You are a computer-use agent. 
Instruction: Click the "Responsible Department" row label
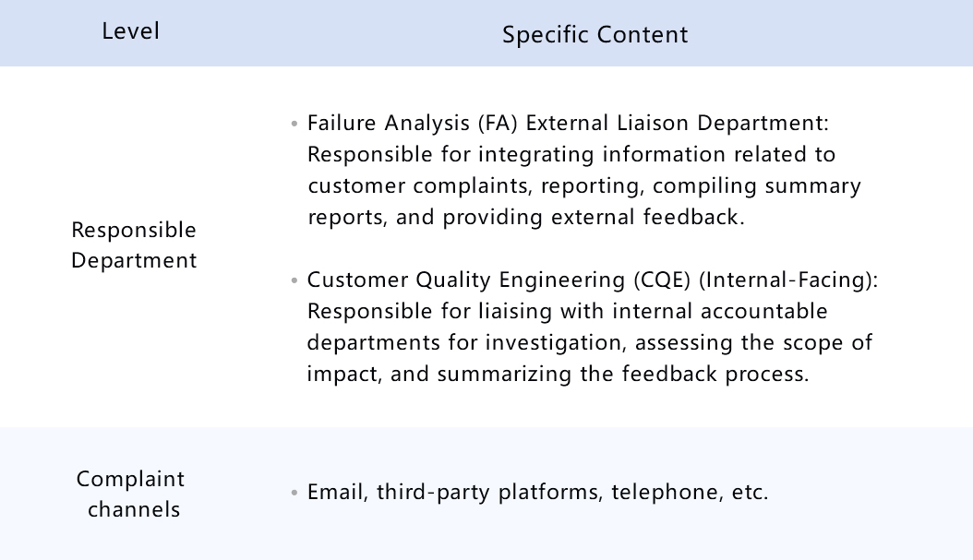[x=134, y=244]
